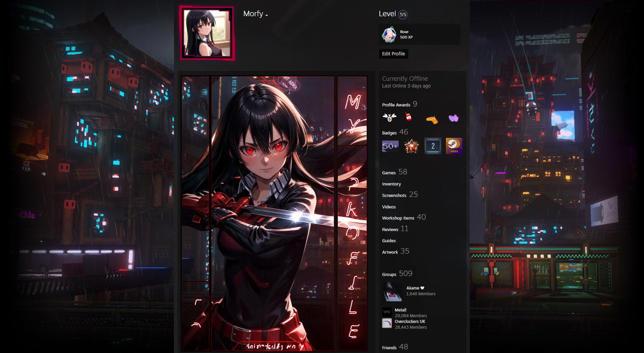Open the MY PROFILE side artwork strip
The height and width of the screenshot is (353, 644).
click(x=352, y=213)
